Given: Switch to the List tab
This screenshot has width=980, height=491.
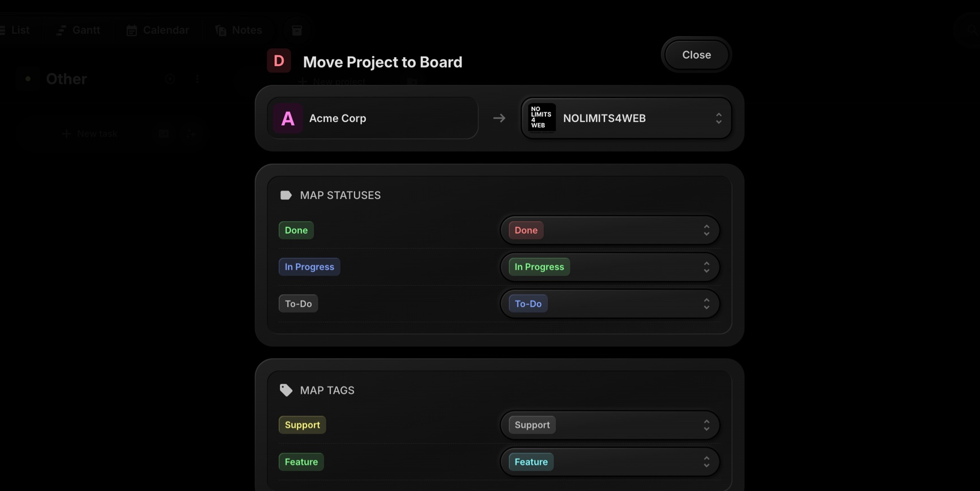Looking at the screenshot, I should 17,30.
